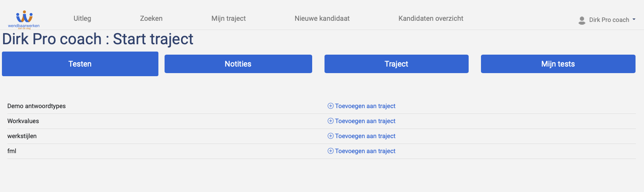This screenshot has width=644, height=192.
Task: Expand the Dirk Pro coach user menu
Action: coord(607,20)
